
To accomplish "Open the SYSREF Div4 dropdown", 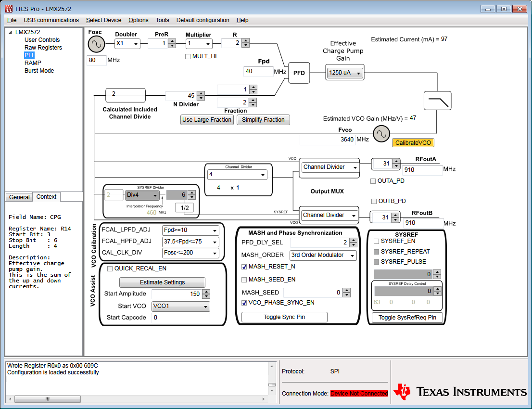I will click(142, 195).
